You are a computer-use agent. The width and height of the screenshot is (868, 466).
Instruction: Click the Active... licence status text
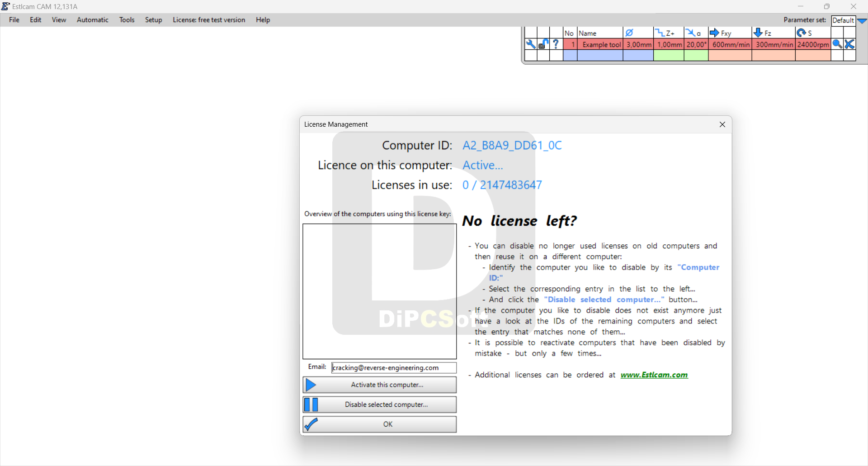[x=482, y=165]
